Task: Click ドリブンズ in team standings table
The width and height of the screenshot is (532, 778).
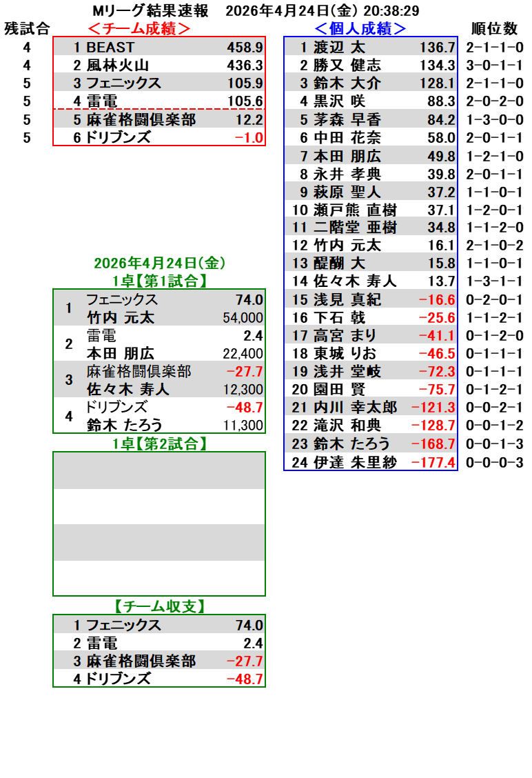Action: (x=118, y=137)
